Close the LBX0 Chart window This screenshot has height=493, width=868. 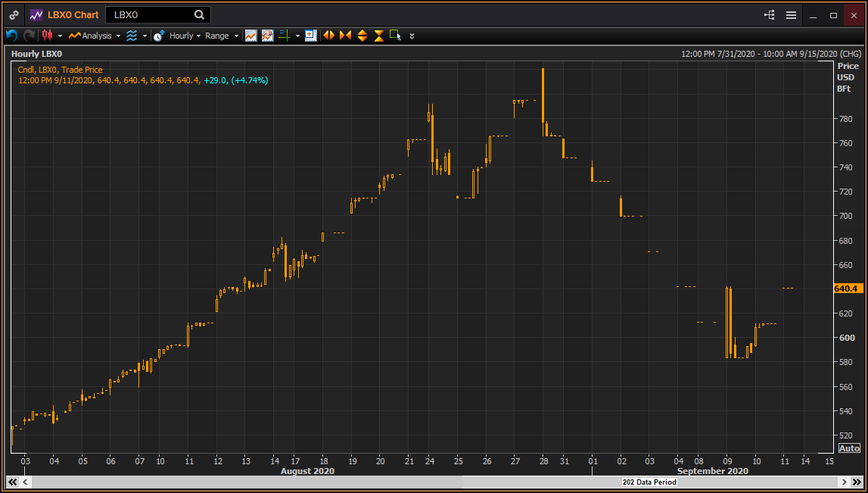(854, 15)
